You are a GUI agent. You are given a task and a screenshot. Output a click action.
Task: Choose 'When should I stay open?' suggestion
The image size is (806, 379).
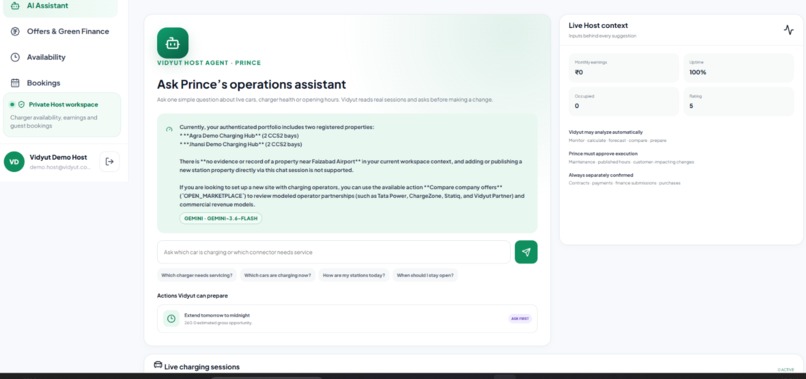(425, 275)
